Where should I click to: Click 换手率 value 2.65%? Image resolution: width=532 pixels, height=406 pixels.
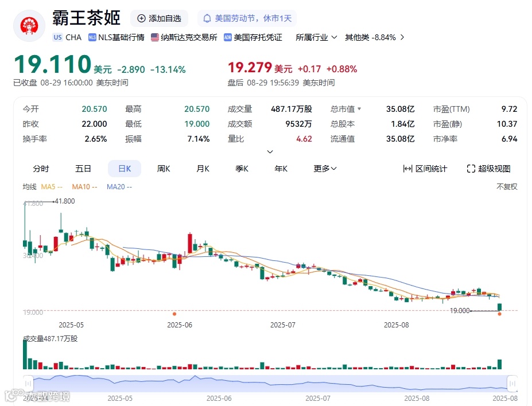coord(96,139)
